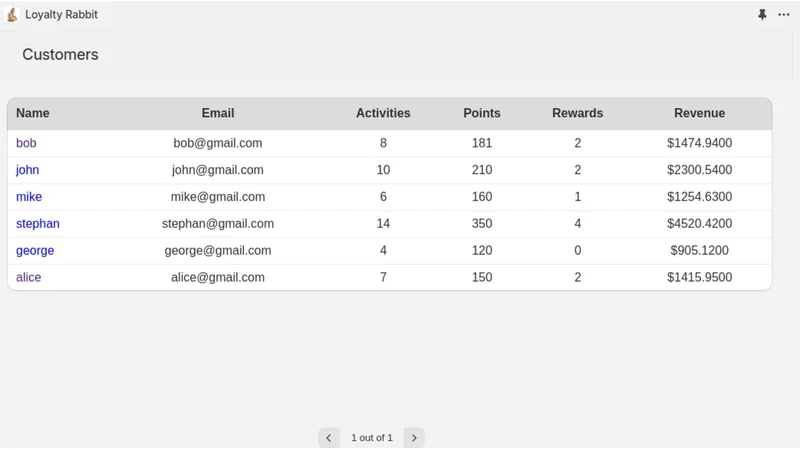800x450 pixels.
Task: Click points value 160
Action: point(482,197)
